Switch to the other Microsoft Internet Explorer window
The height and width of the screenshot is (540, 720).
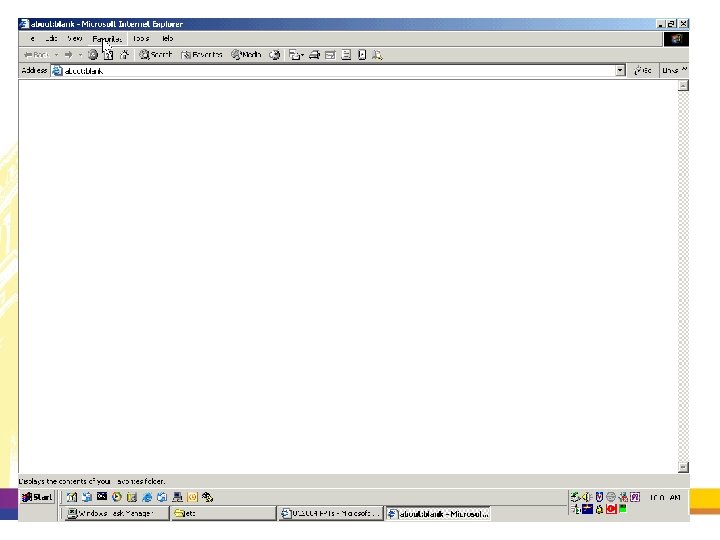pyautogui.click(x=330, y=513)
